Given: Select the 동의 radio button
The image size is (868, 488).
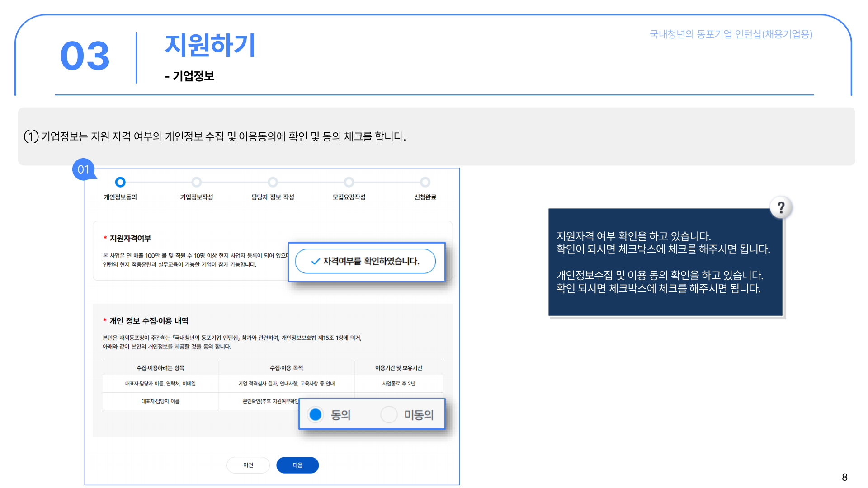Looking at the screenshot, I should pyautogui.click(x=316, y=414).
